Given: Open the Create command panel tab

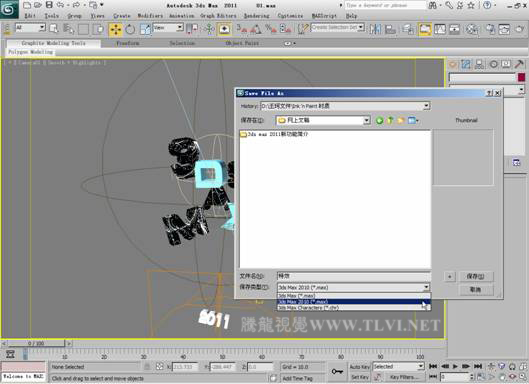Looking at the screenshot, I should point(453,64).
